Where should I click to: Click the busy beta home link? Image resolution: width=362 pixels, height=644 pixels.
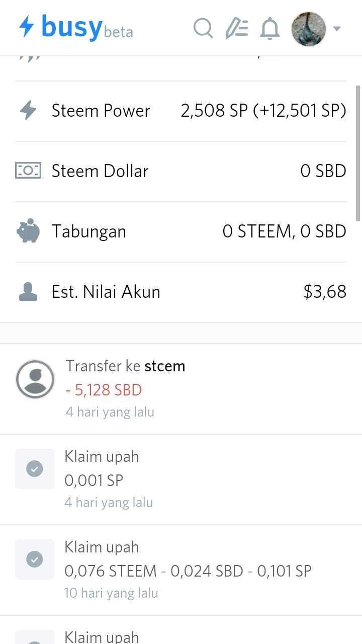tap(76, 27)
